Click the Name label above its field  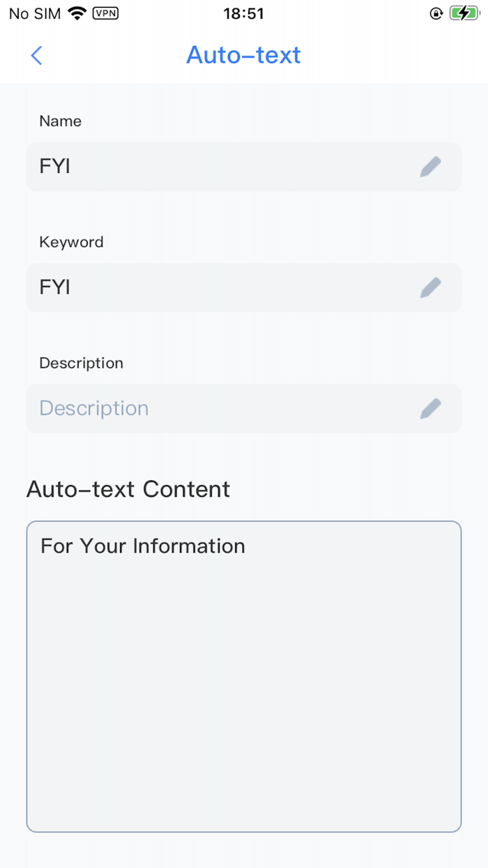pos(60,121)
